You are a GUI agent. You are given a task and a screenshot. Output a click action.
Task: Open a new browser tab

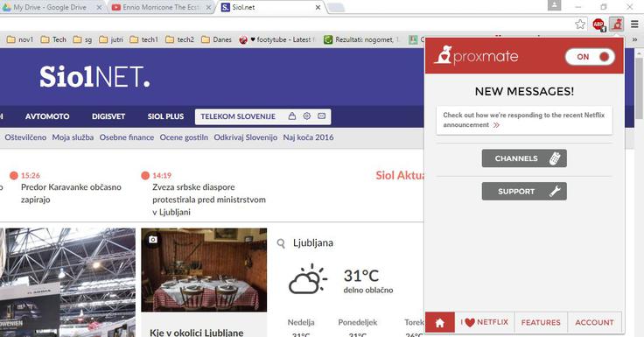[x=336, y=7]
